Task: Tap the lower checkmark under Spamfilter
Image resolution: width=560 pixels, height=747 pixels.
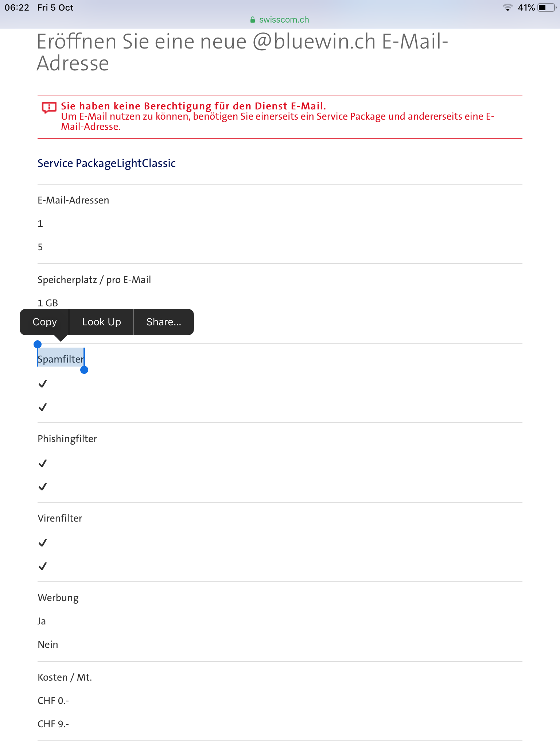Action: tap(43, 407)
